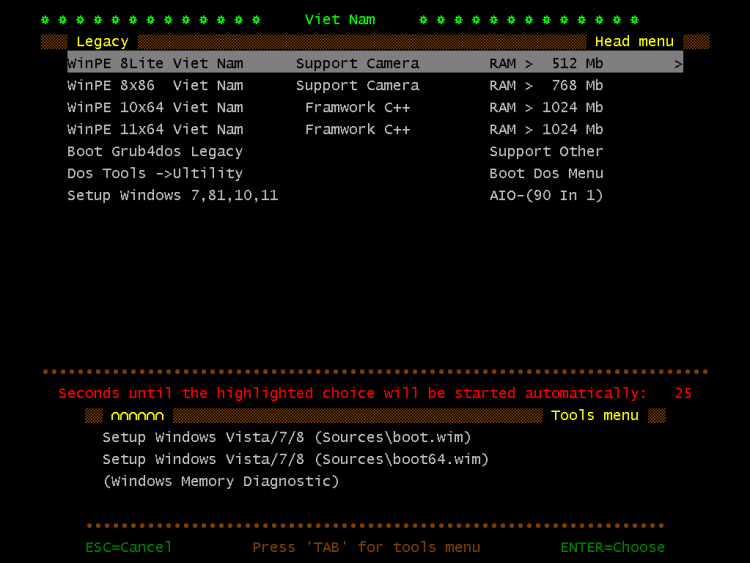750x563 pixels.
Task: Click the arrow at end of highlighted row
Action: point(678,64)
